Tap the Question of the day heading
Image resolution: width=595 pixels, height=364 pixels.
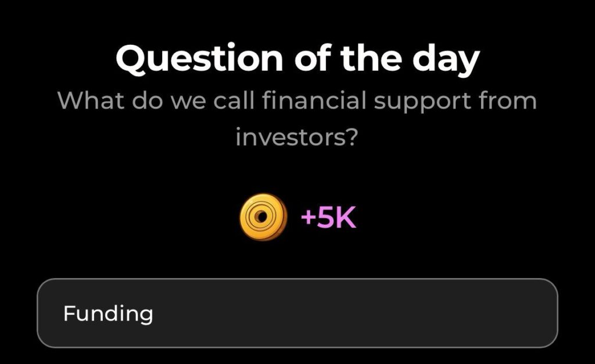297,57
